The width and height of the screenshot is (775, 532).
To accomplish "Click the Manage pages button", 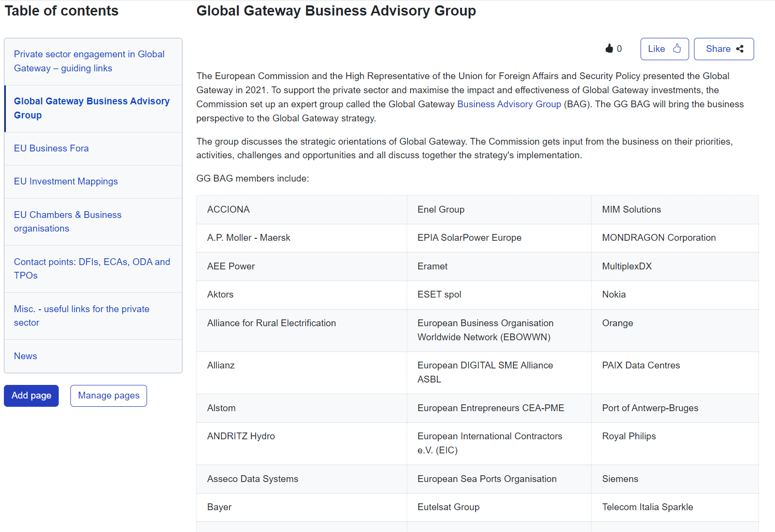I will [109, 396].
